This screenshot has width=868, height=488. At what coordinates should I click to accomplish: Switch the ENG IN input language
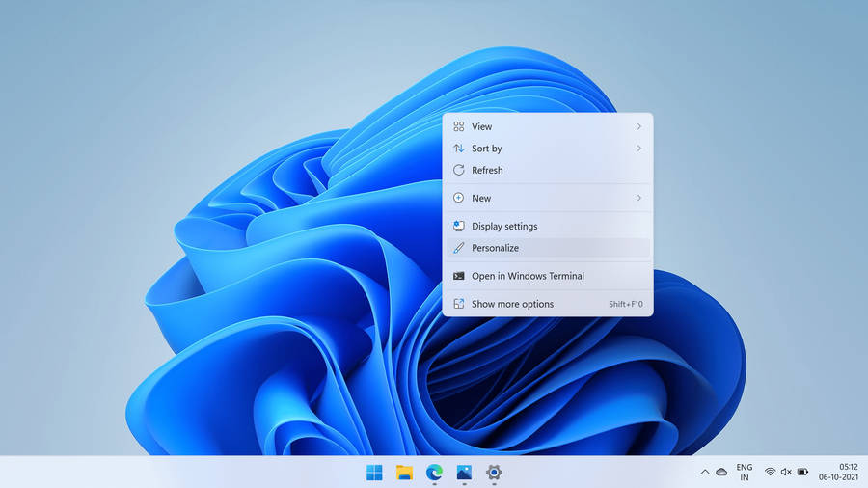tap(745, 472)
